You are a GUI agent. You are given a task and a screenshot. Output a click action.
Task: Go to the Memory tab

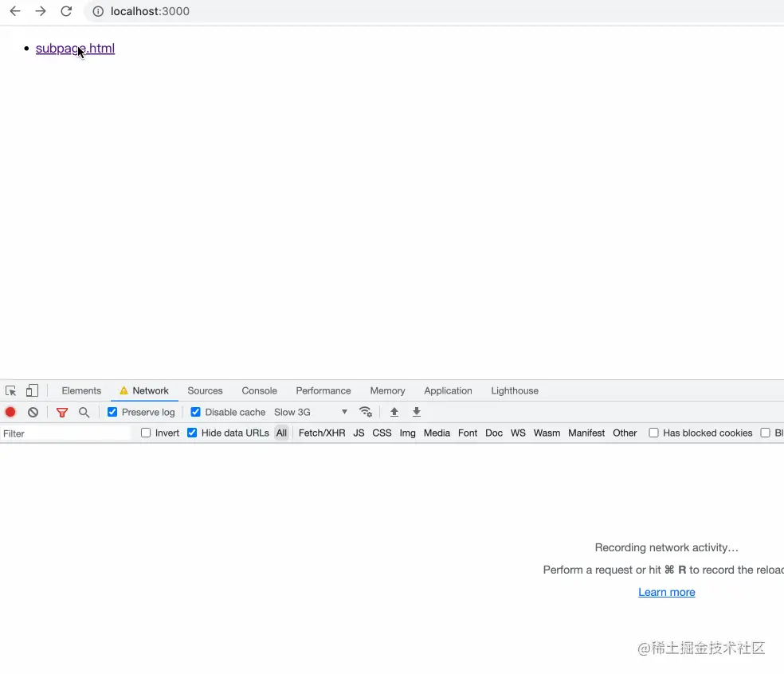[387, 390]
